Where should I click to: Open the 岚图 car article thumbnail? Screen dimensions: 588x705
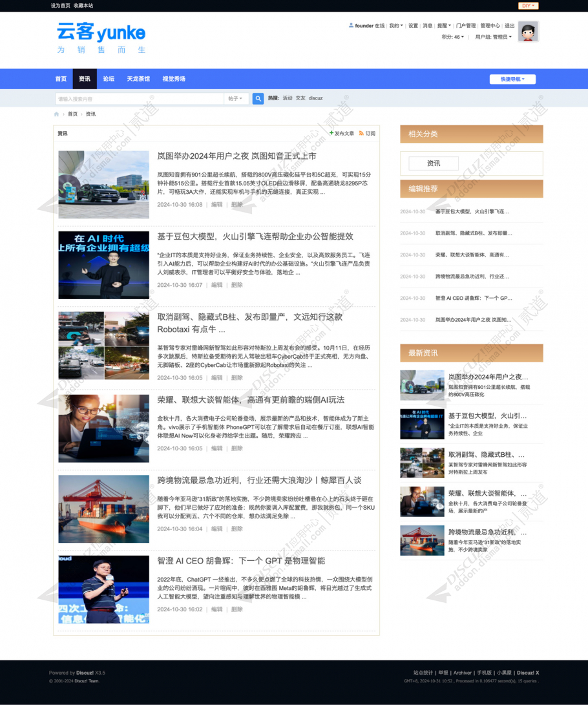coord(103,184)
